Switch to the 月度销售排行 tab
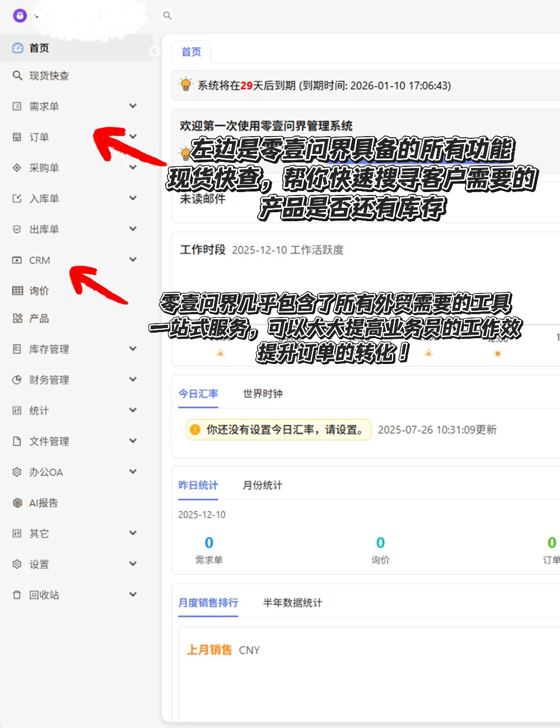Viewport: 560px width, 728px height. (208, 603)
